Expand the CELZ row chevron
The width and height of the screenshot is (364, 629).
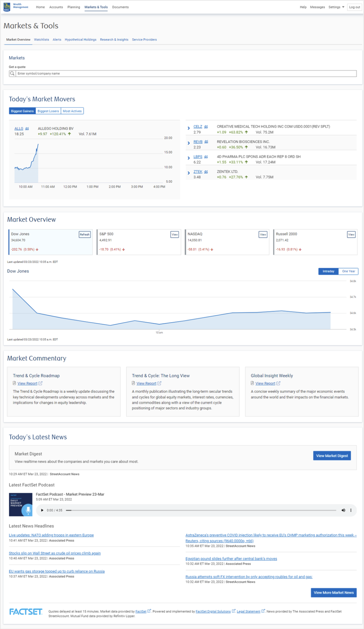(x=189, y=128)
